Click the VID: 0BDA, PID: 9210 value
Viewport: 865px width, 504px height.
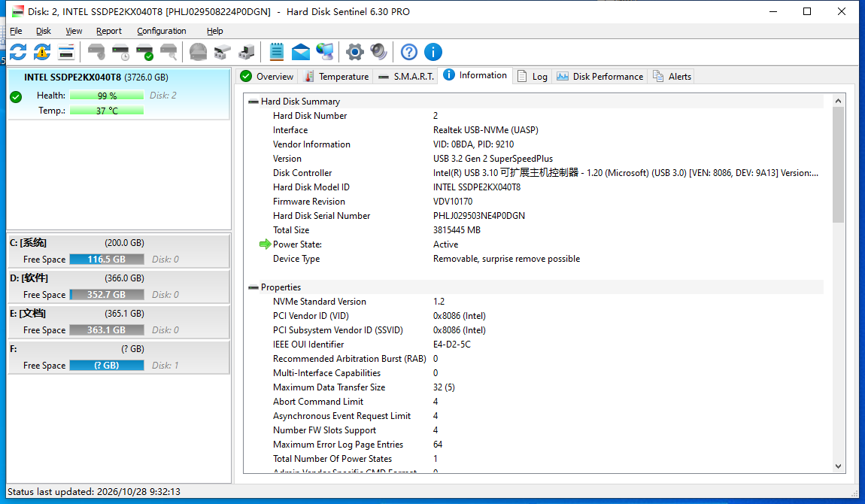tap(473, 144)
